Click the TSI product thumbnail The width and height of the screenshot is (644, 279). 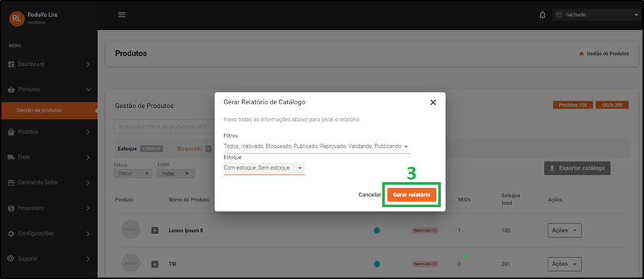click(x=131, y=263)
